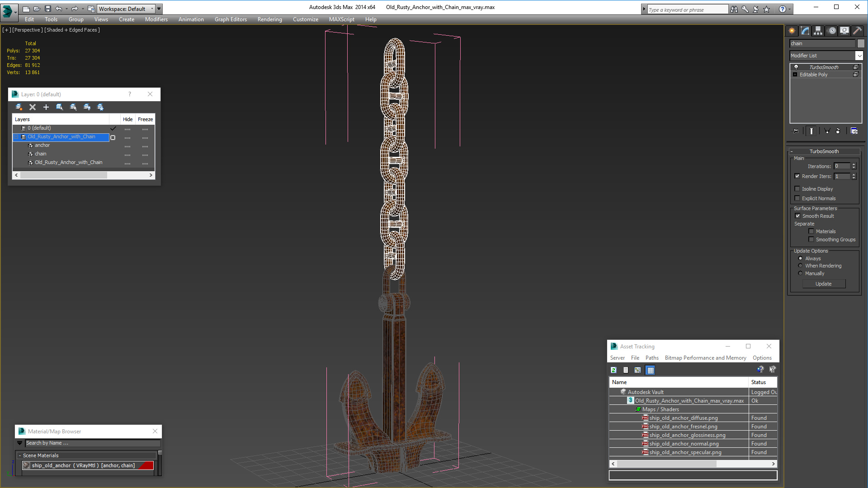Enable Separate by Materials checkbox
The height and width of the screenshot is (488, 868).
811,231
